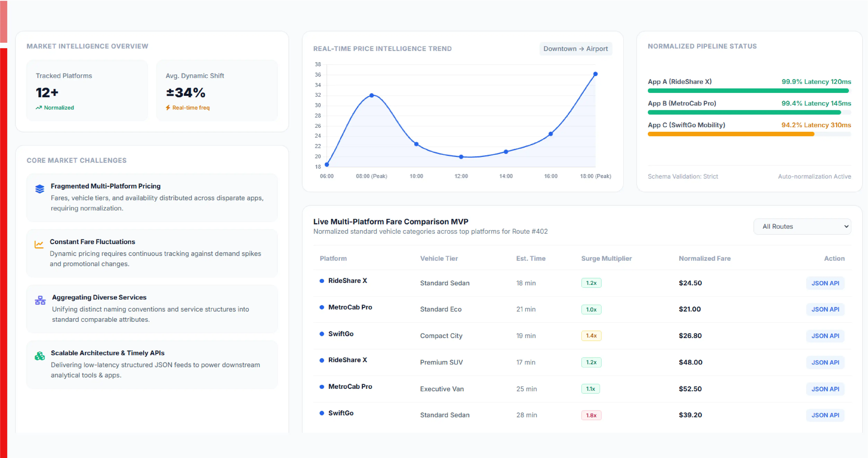Click the App A (RideShare X) progress bar
Image resolution: width=868 pixels, height=458 pixels.
[x=749, y=91]
